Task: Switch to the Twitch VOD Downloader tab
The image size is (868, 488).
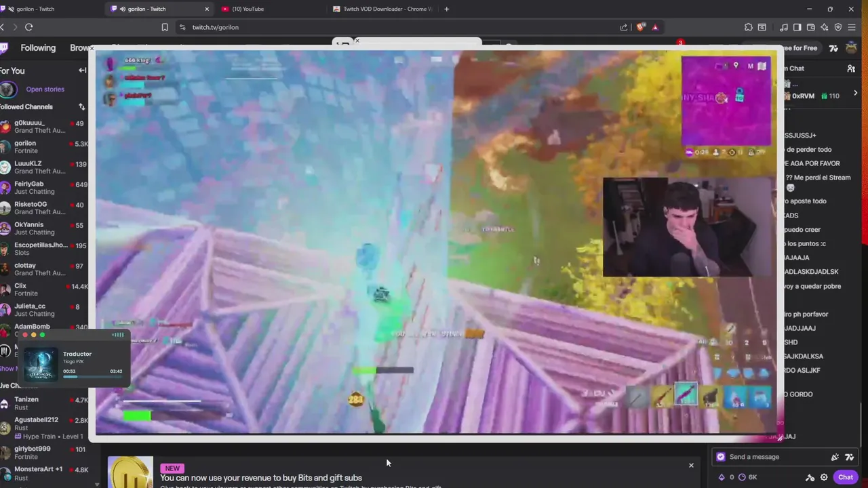Action: click(380, 9)
